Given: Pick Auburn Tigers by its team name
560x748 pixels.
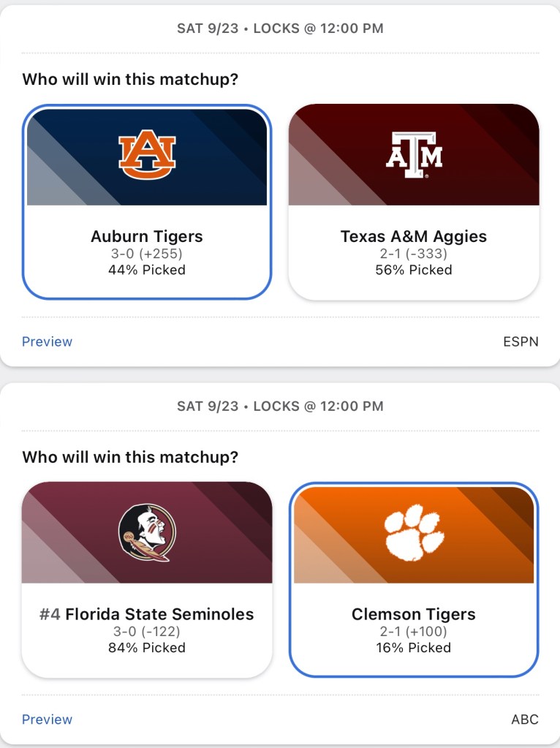Looking at the screenshot, I should point(147,236).
